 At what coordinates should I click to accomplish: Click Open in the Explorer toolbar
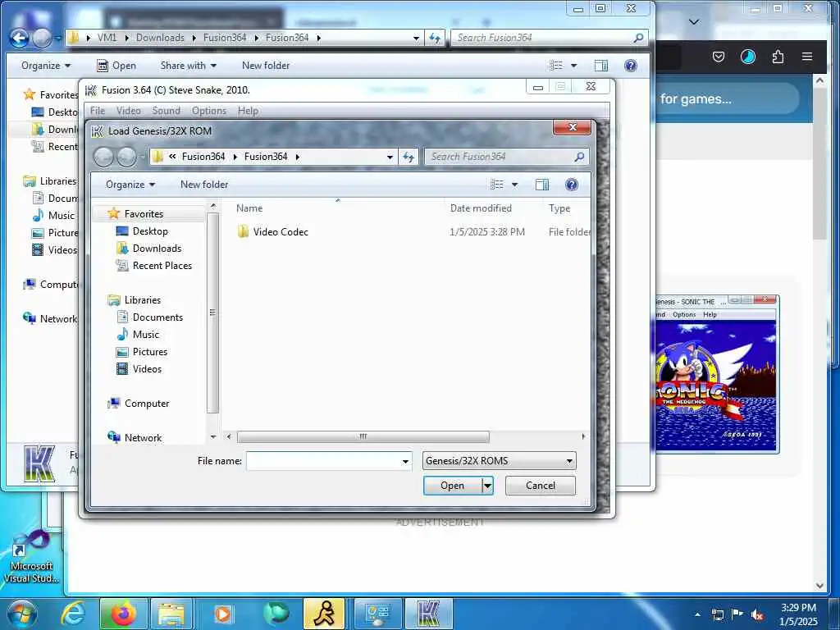(116, 66)
